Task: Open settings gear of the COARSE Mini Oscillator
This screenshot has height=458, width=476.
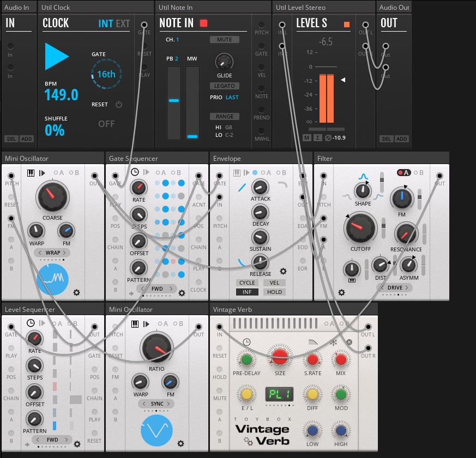Action: (x=76, y=293)
